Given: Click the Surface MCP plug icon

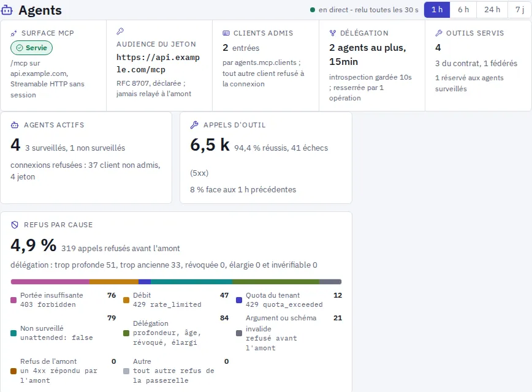Looking at the screenshot, I should click(14, 33).
